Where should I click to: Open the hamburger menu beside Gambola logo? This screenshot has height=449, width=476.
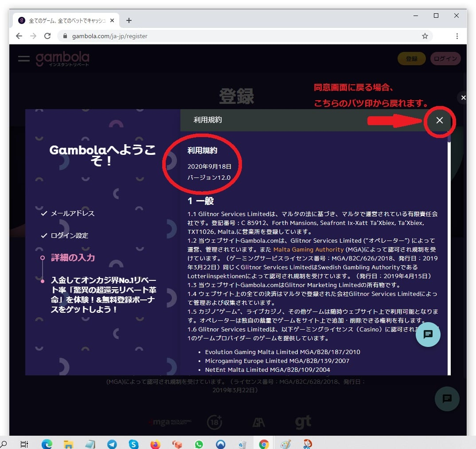point(23,59)
